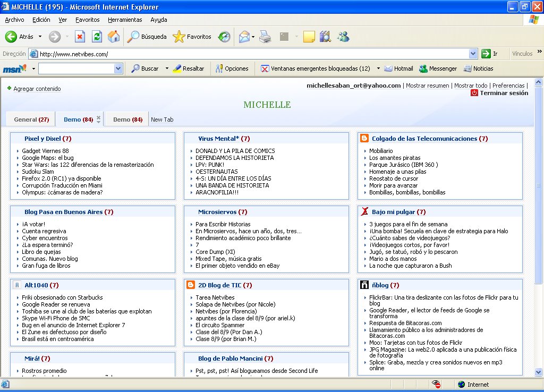Image resolution: width=544 pixels, height=392 pixels.
Task: Open the History clock icon
Action: 224,37
